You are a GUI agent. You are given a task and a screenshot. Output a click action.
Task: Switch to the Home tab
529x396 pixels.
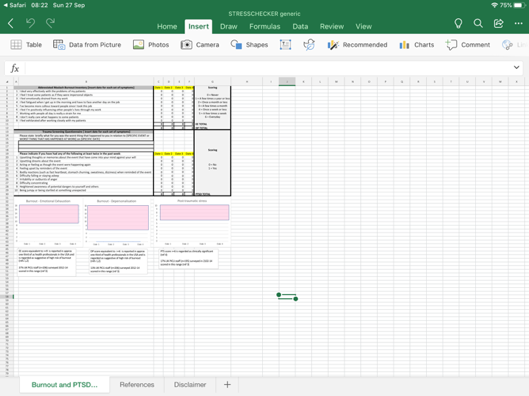point(167,26)
